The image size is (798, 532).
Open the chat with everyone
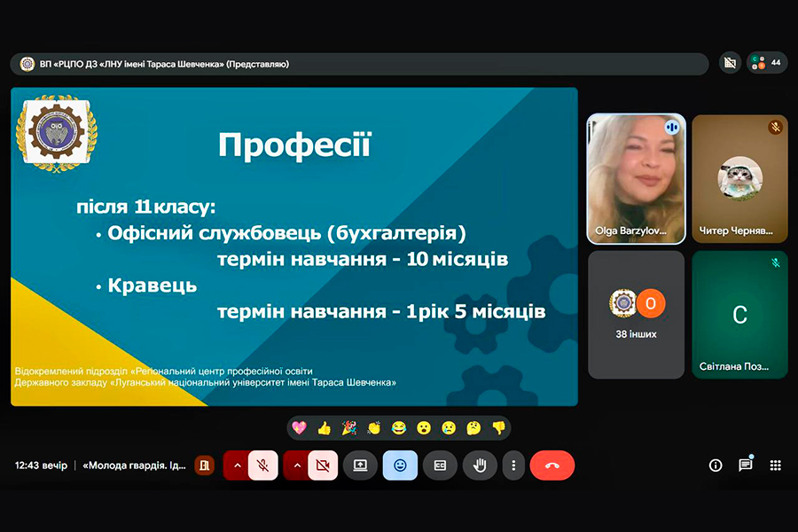tap(746, 465)
